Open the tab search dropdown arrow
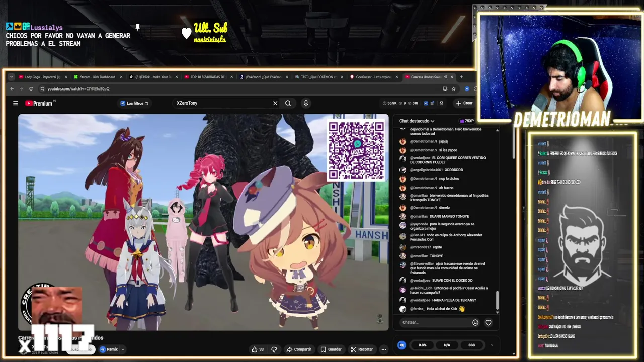644x362 pixels. (x=11, y=77)
